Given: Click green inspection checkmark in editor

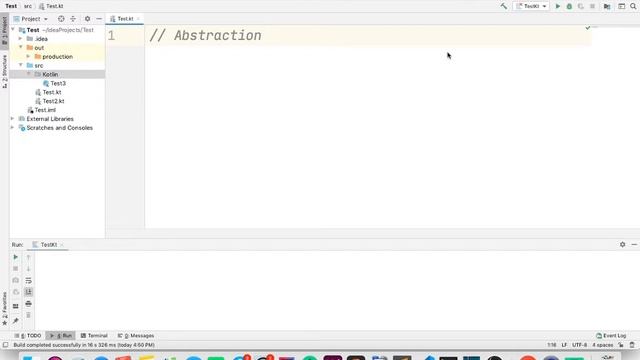Looking at the screenshot, I should pyautogui.click(x=588, y=28).
